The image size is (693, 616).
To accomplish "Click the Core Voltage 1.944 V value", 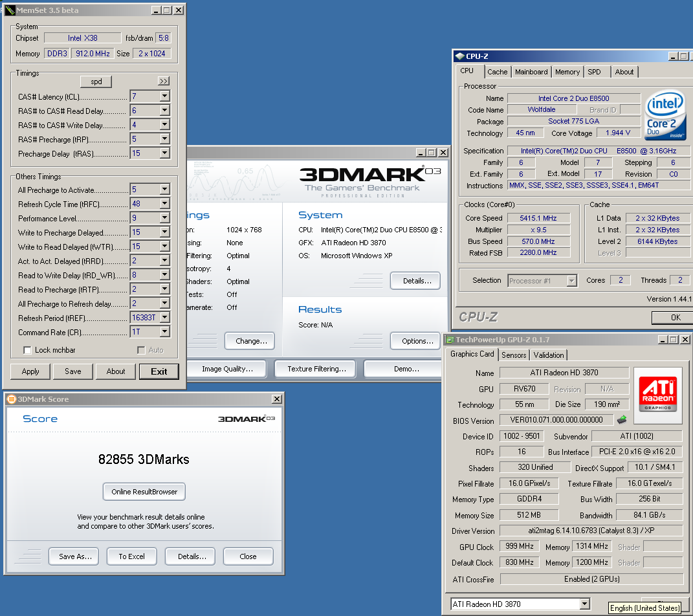I will pos(618,133).
